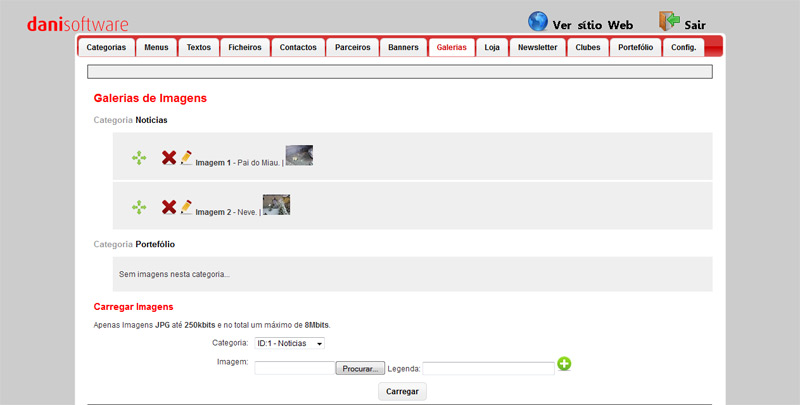Switch to the Menus tab
800x405 pixels.
[x=156, y=47]
